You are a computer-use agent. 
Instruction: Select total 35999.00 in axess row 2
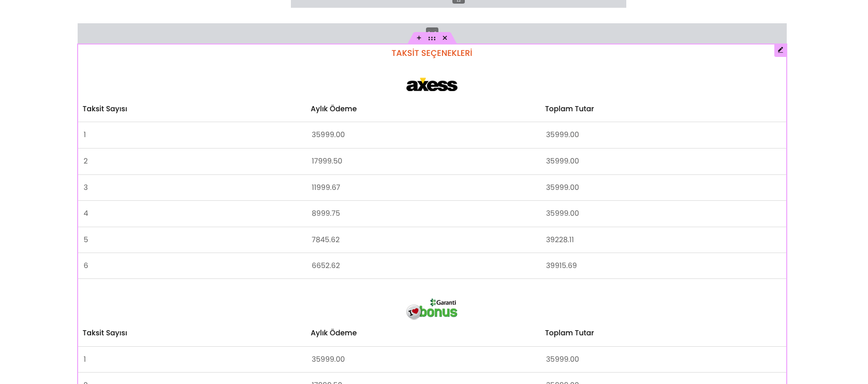(563, 161)
